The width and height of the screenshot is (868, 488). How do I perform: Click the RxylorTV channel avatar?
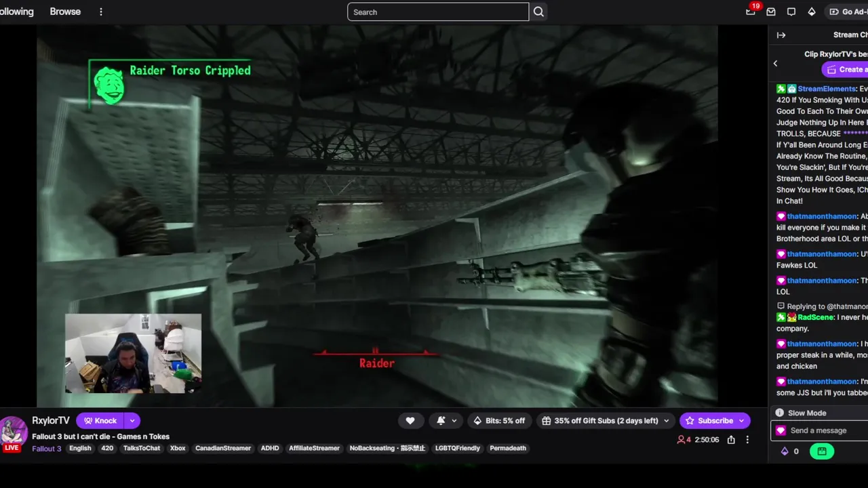click(13, 431)
